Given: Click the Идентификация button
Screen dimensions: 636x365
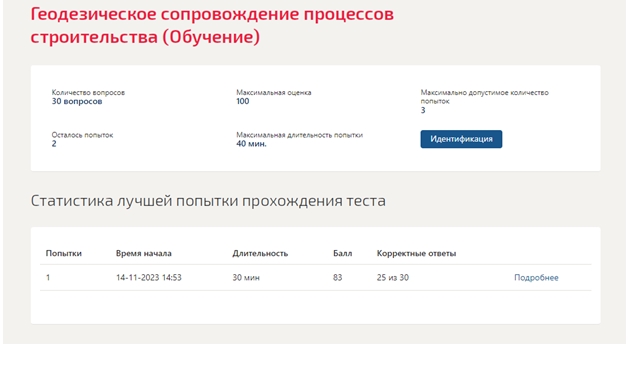Looking at the screenshot, I should 461,139.
